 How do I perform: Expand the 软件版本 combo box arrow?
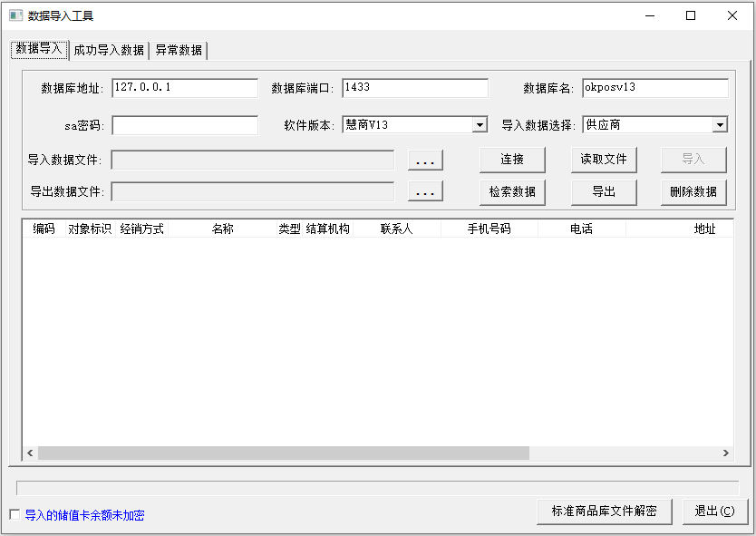pyautogui.click(x=480, y=124)
